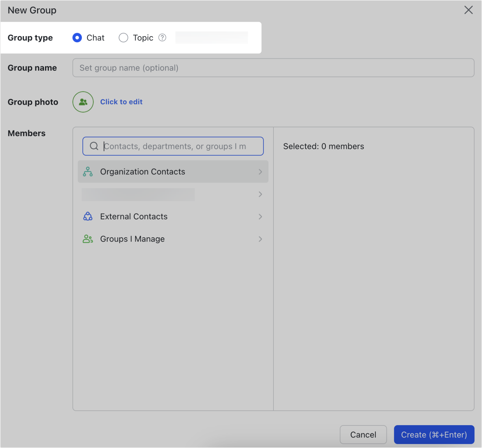Click the green group silhouette inside the circle
482x448 pixels.
coord(83,102)
